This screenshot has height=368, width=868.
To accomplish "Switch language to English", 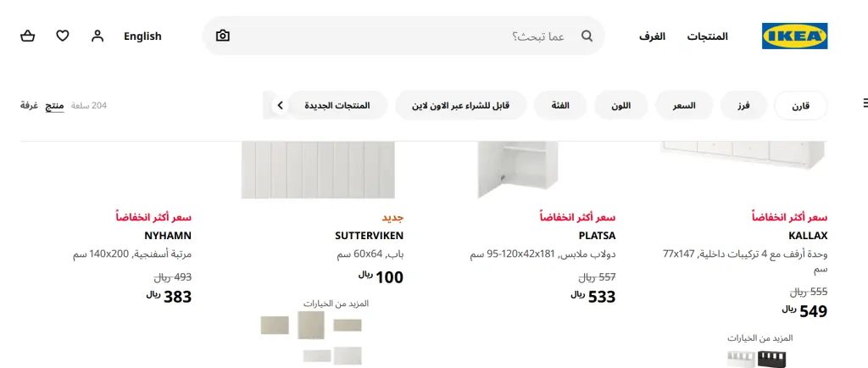I will (x=142, y=36).
